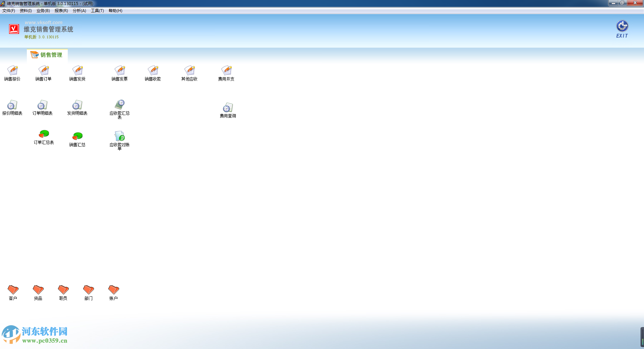Viewport: 644px width, 349px height.
Task: Open the 销售发票 sales invoice icon
Action: pyautogui.click(x=120, y=73)
